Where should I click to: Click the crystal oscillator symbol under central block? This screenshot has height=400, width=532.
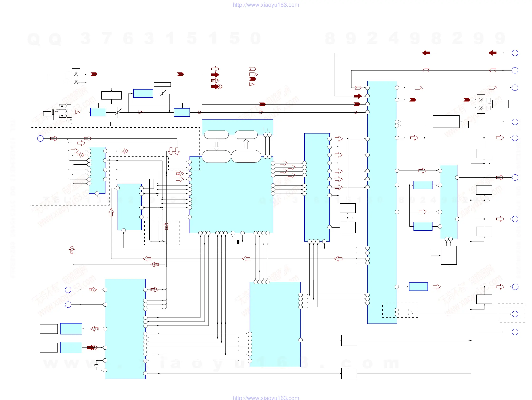point(238,242)
